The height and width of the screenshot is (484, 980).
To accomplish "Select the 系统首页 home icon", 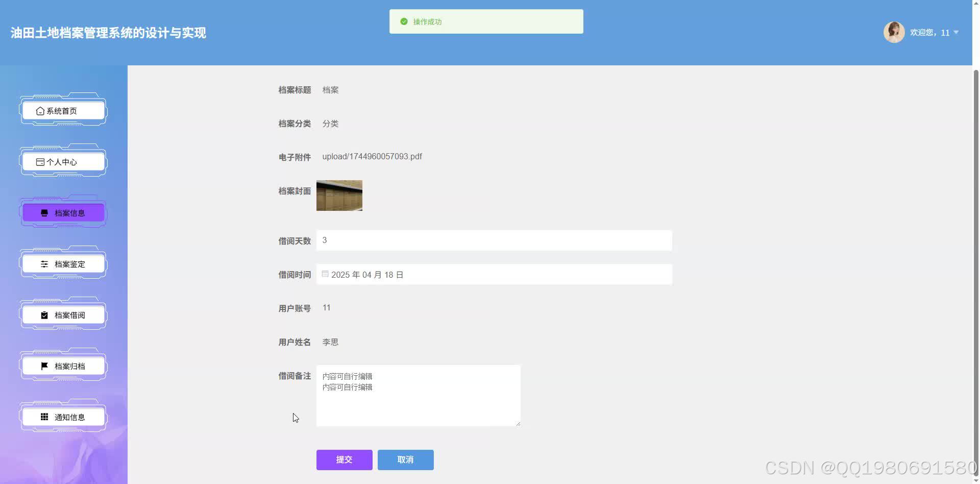I will [40, 110].
